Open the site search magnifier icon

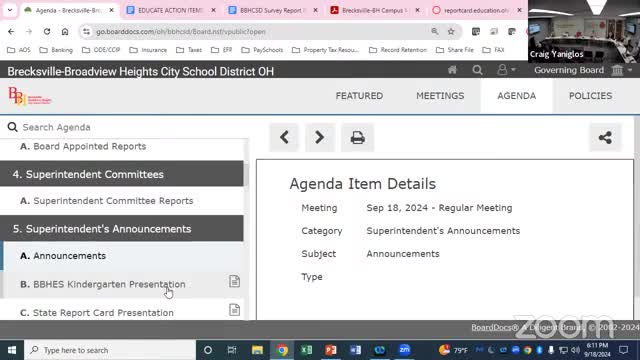tap(477, 70)
